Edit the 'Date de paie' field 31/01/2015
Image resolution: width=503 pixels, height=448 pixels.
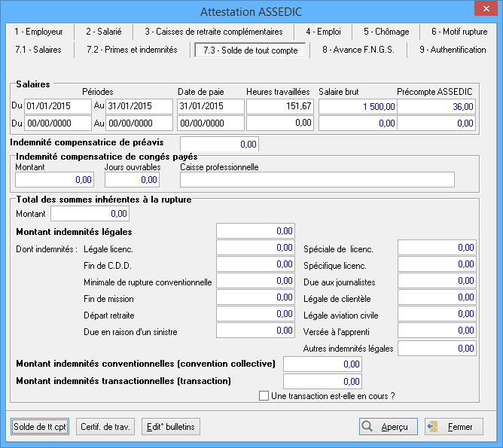coord(210,106)
